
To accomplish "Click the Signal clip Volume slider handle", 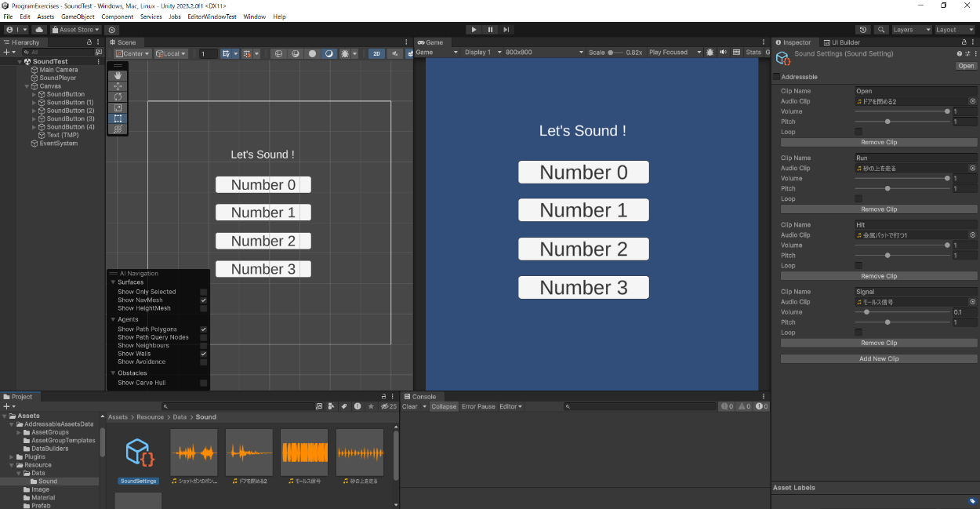I will coord(866,312).
